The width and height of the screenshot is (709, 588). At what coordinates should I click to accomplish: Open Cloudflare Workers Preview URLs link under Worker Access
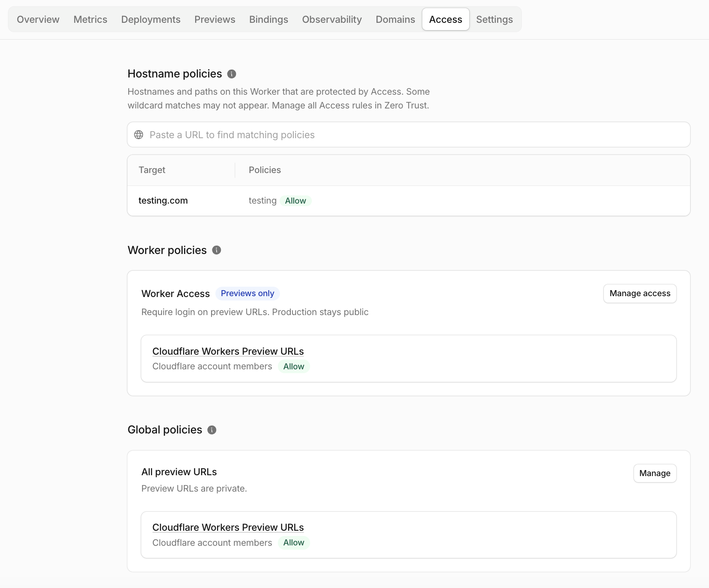point(228,351)
